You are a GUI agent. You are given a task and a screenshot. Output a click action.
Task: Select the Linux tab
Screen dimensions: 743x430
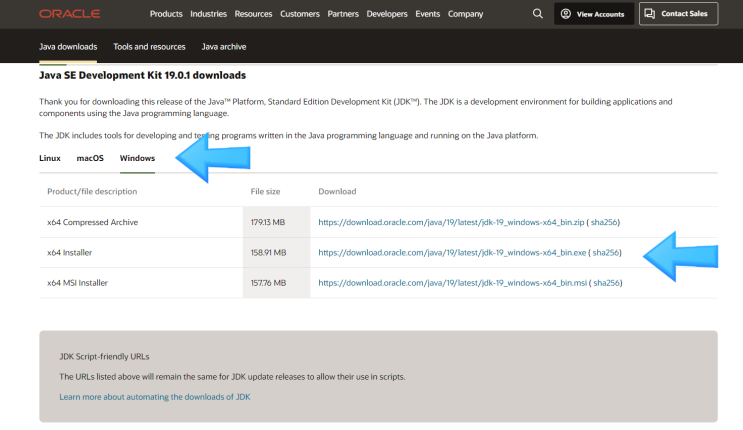point(50,158)
